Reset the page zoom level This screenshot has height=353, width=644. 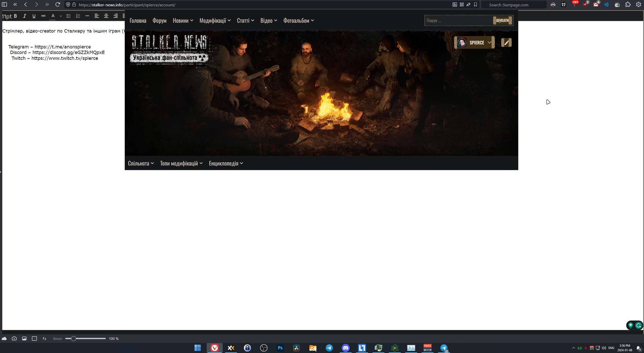point(57,339)
